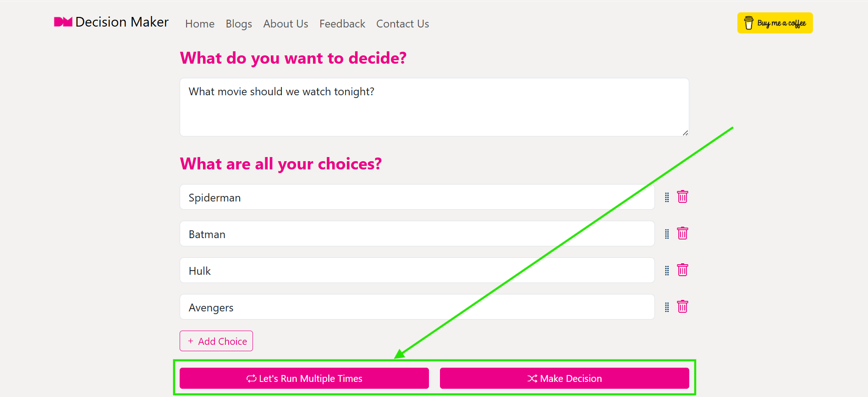The height and width of the screenshot is (397, 868).
Task: Click the drag handle next to Spiderman
Action: [666, 197]
